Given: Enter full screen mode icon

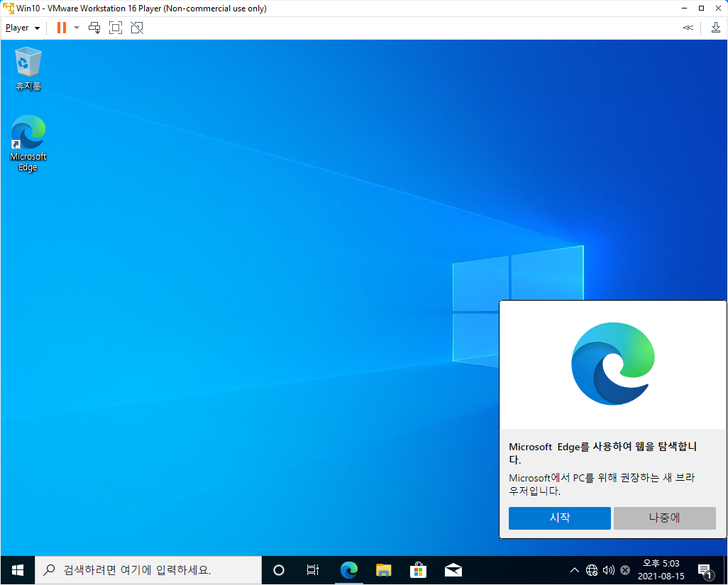Looking at the screenshot, I should (116, 28).
